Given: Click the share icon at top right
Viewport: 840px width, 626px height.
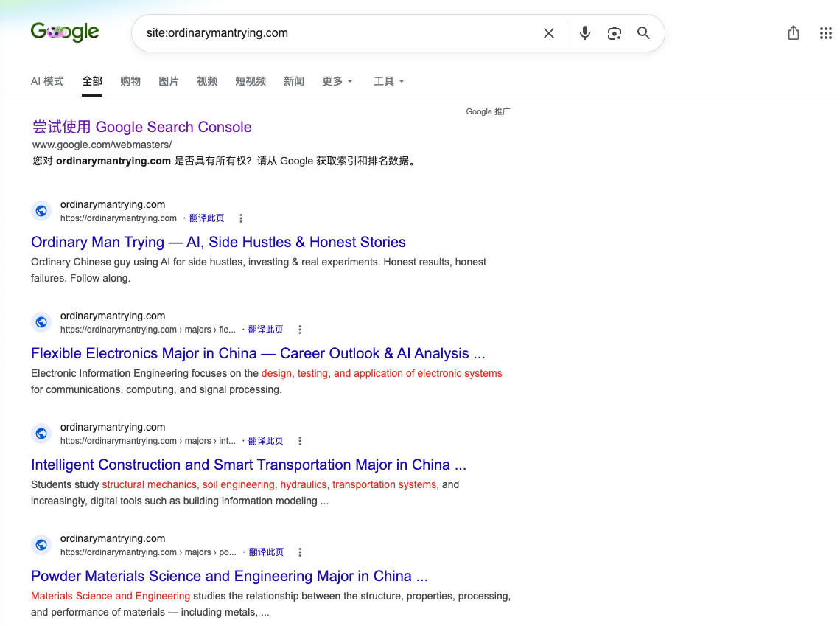Looking at the screenshot, I should pyautogui.click(x=794, y=32).
